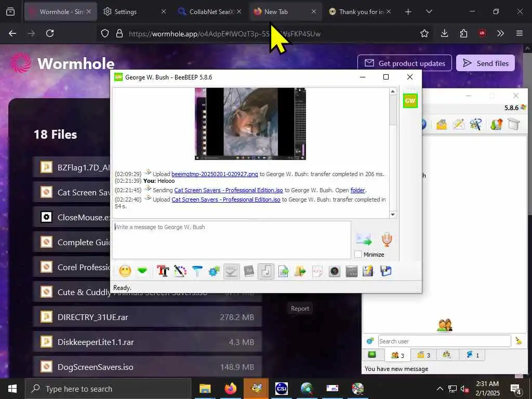Select DIRECTRY_31UE.rar file row
This screenshot has width=532, height=399.
click(x=148, y=317)
